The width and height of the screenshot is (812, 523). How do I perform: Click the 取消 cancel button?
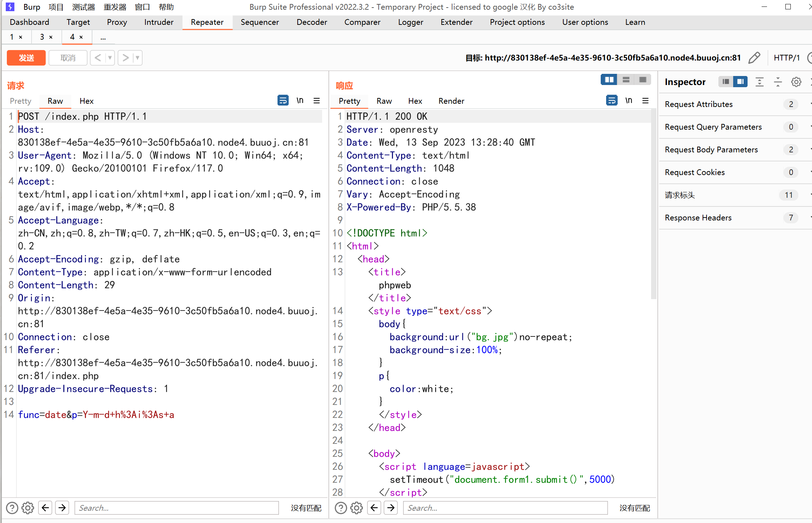coord(68,58)
